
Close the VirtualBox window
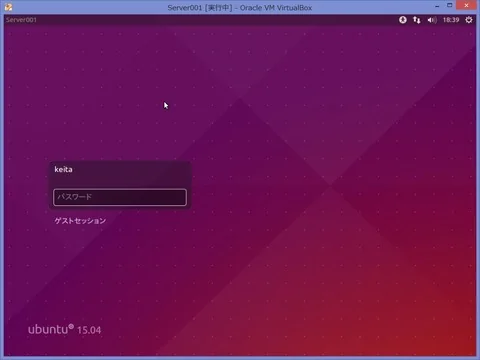[466, 5]
